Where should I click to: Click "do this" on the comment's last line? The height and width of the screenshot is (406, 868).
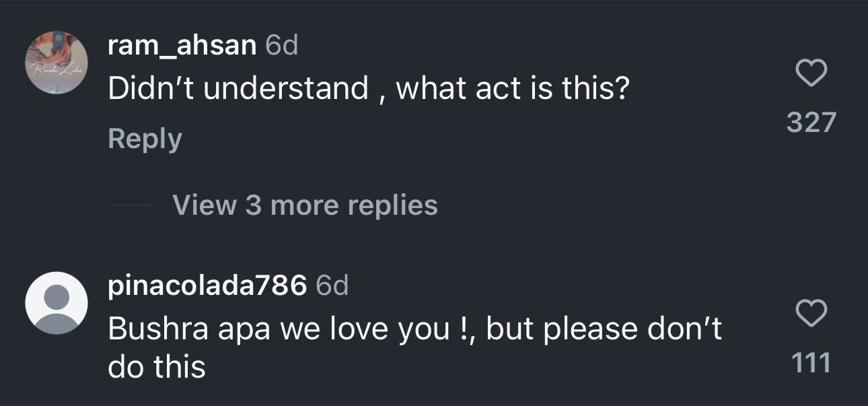pos(156,367)
